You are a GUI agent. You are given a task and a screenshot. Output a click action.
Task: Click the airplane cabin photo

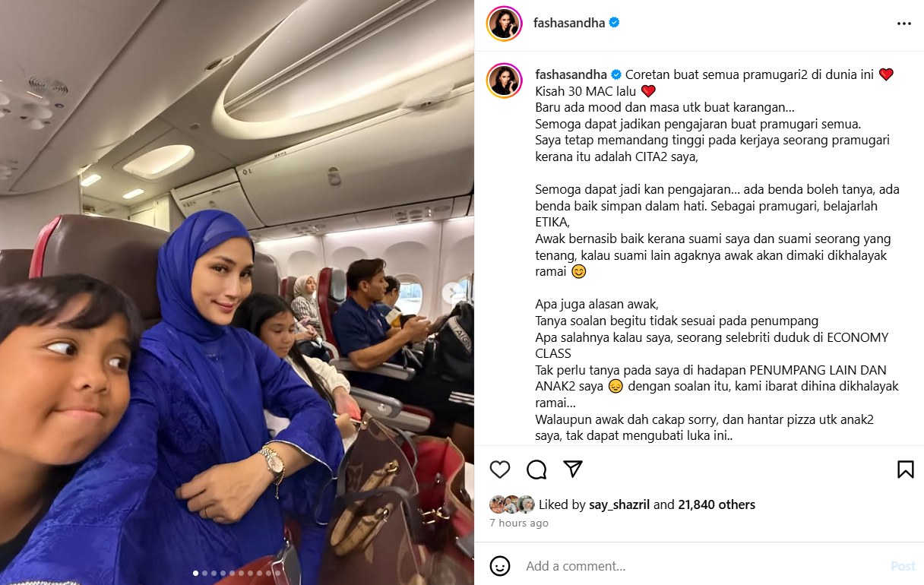point(237,292)
